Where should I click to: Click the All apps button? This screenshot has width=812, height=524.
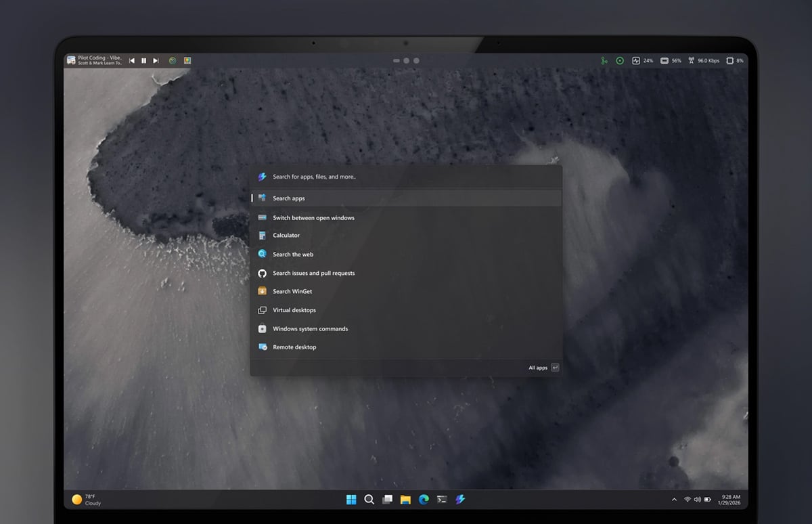pyautogui.click(x=544, y=368)
